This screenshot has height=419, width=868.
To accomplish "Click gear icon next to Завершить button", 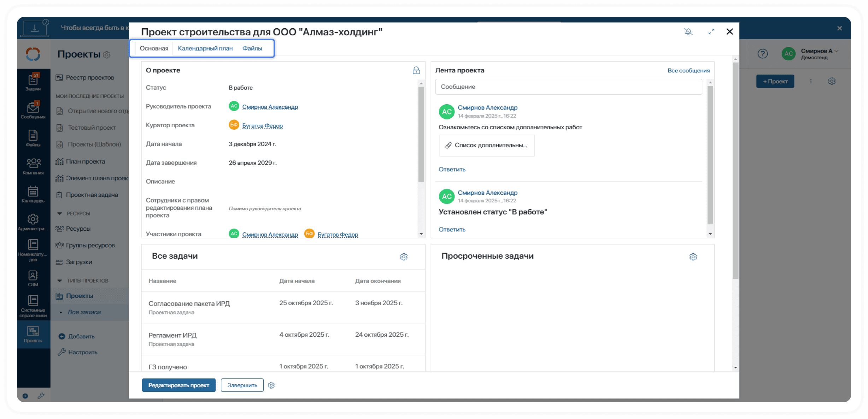I will click(271, 385).
